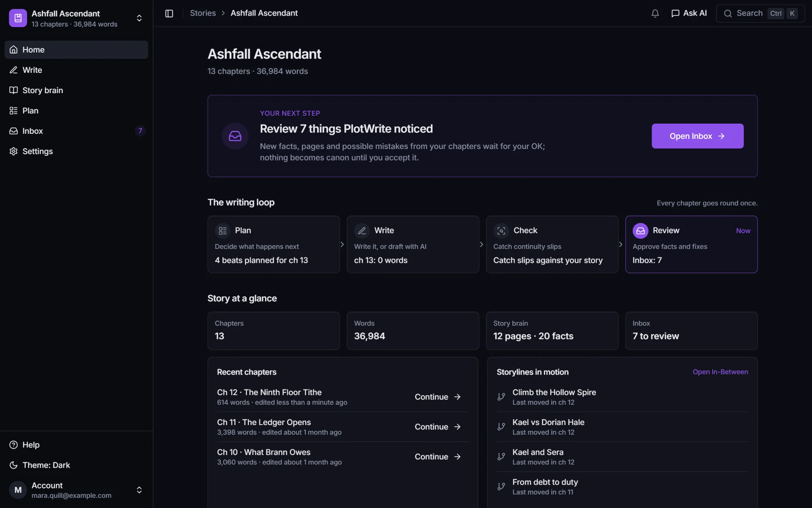Toggle Theme: Dark setting
Viewport: 812px width, 508px height.
76,465
